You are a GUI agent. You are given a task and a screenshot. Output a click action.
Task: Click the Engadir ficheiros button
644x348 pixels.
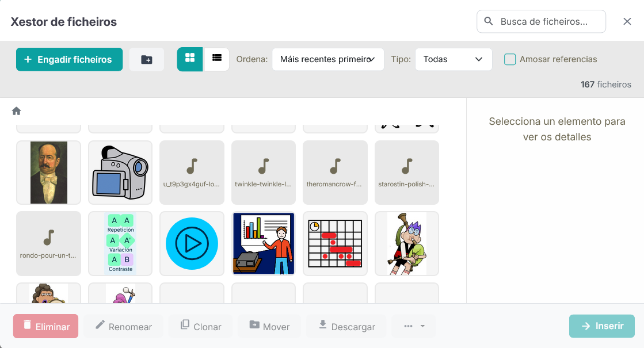70,59
